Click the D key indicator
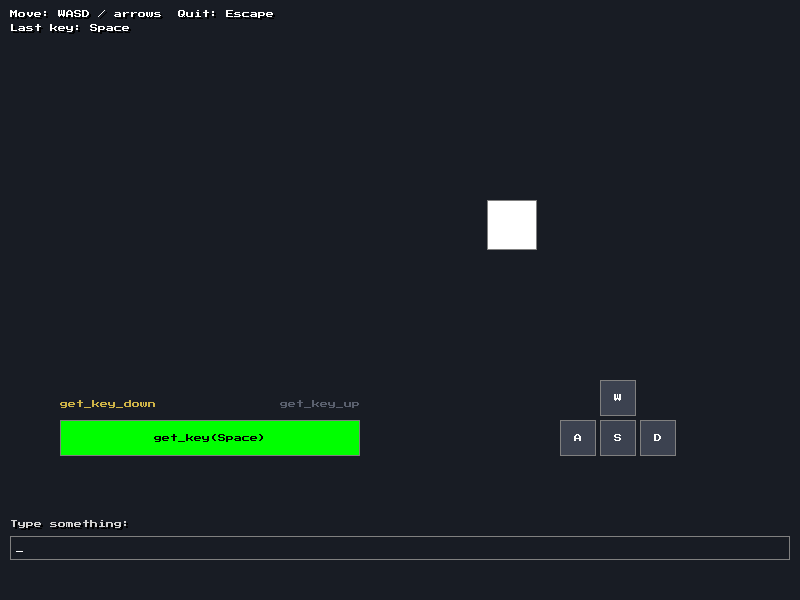 pos(658,438)
